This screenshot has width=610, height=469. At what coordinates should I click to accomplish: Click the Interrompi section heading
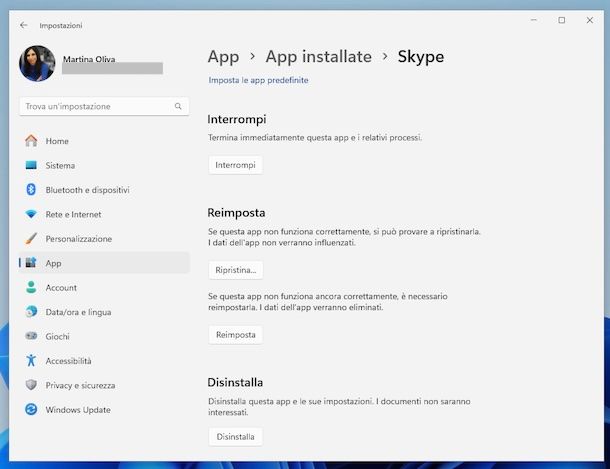coord(237,119)
